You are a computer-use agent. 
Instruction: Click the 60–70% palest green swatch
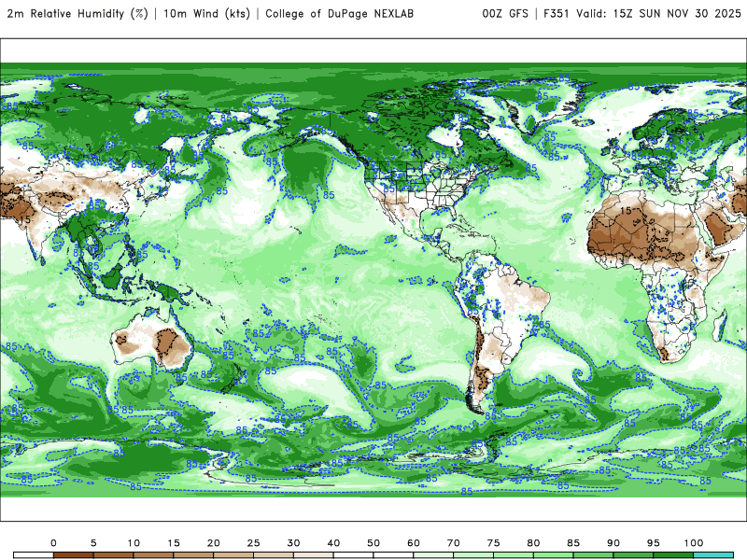coord(433,555)
